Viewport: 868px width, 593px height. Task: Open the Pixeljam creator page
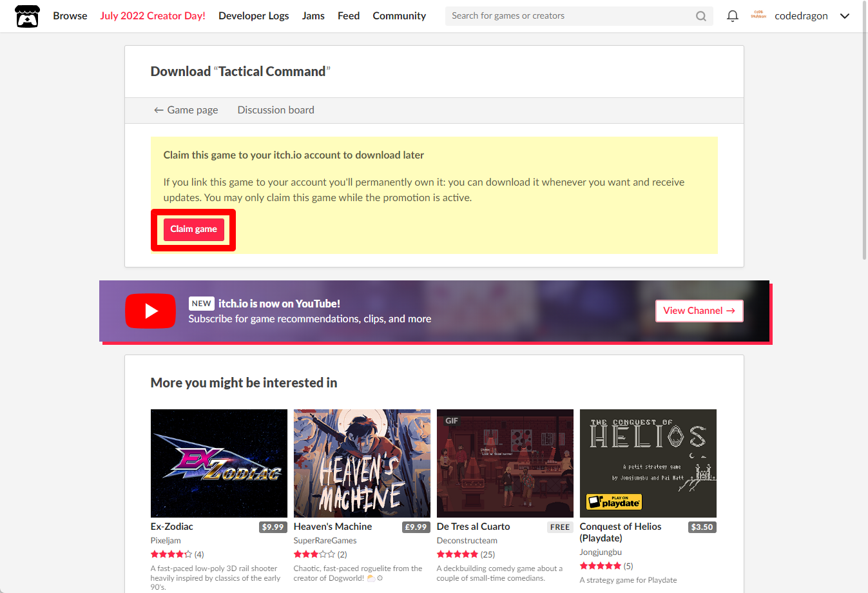click(166, 541)
